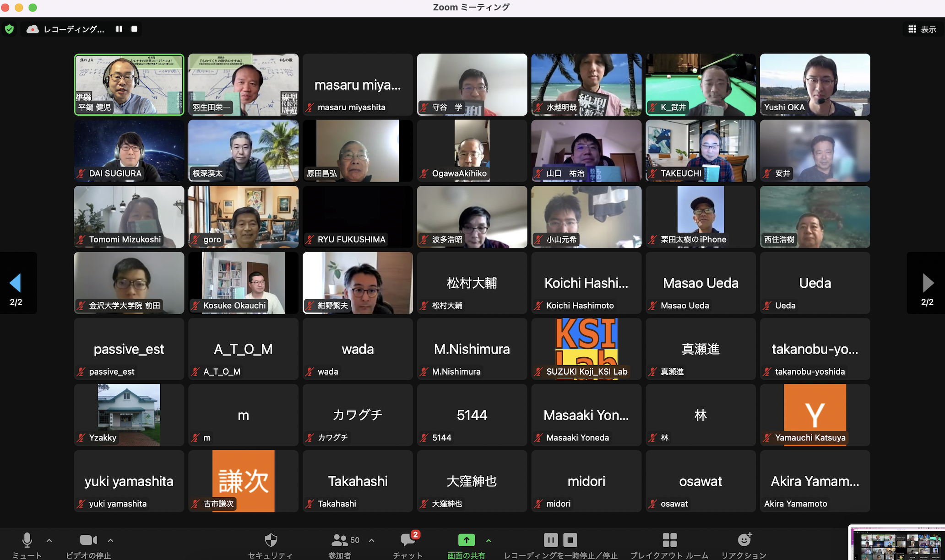Expand video options arrow beside camera
945x560 pixels.
110,540
